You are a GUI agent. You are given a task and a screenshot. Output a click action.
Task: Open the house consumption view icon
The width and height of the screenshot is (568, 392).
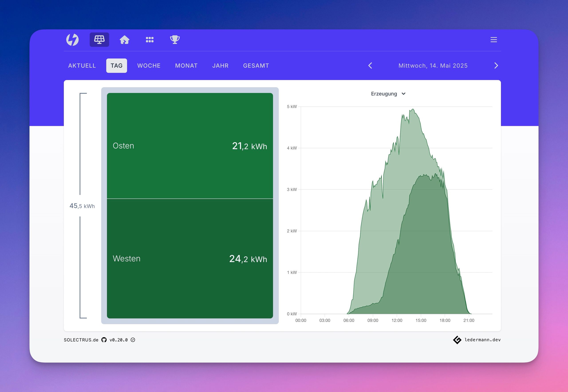124,39
